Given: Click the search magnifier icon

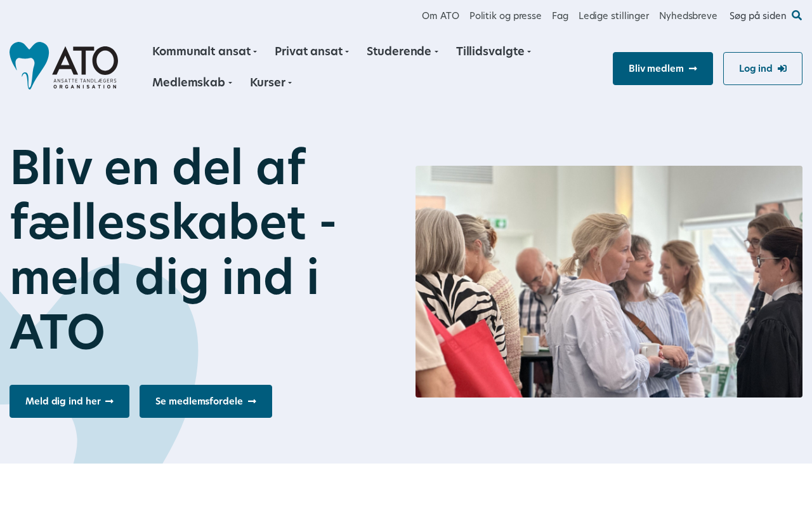Looking at the screenshot, I should point(797,15).
